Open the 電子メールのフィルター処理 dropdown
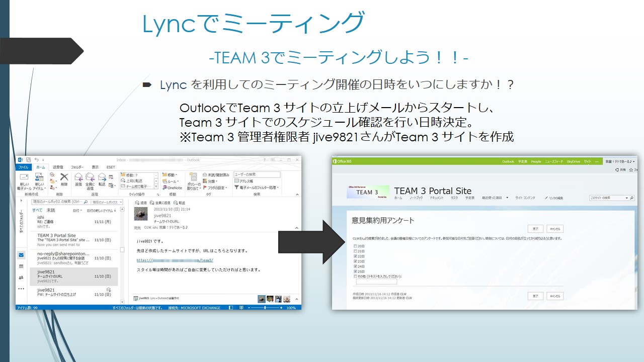 257,188
